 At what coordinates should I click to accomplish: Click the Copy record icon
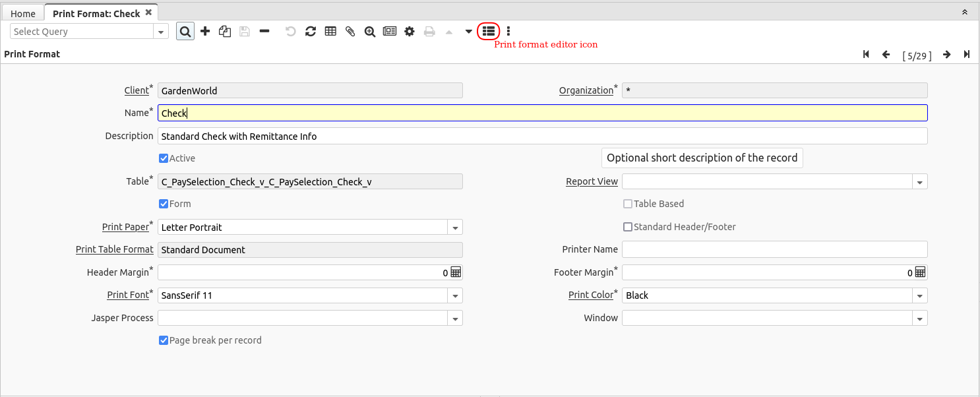[225, 31]
